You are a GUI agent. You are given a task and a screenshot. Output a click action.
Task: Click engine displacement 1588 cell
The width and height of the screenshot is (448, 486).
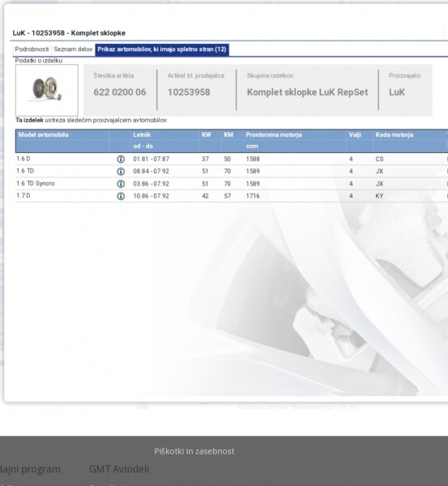[x=253, y=159]
